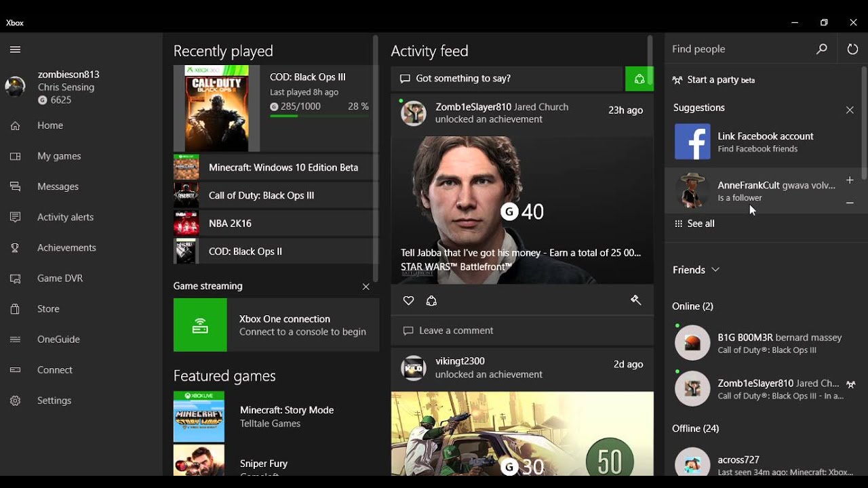Open Call of Duty: Black Ops III row
868x488 pixels.
coord(275,195)
